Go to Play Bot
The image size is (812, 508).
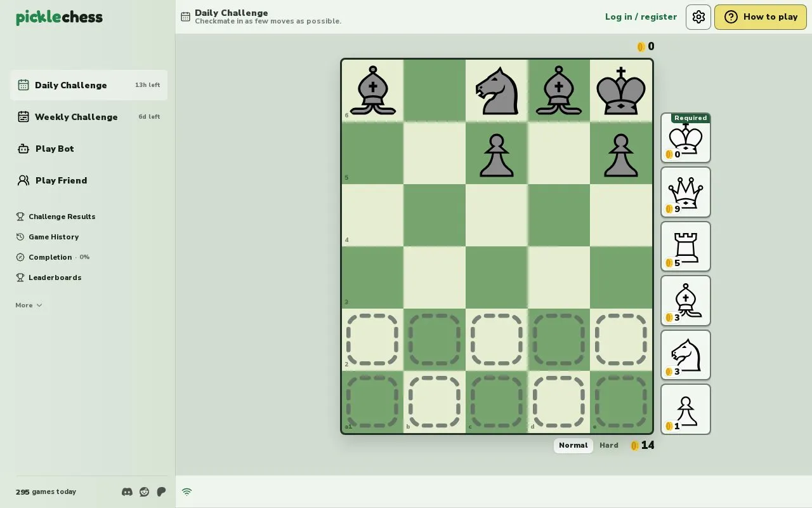coord(89,149)
